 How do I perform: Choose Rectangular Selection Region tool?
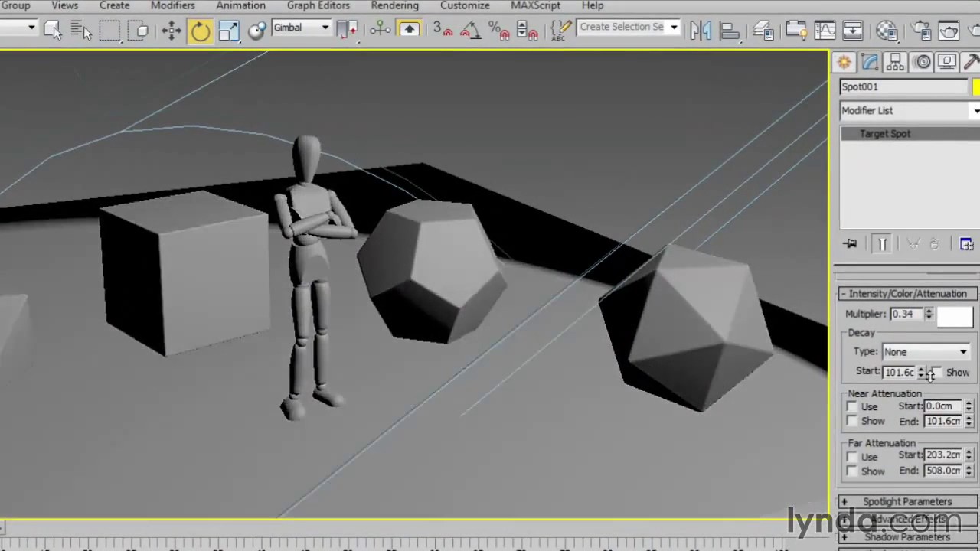[x=109, y=30]
